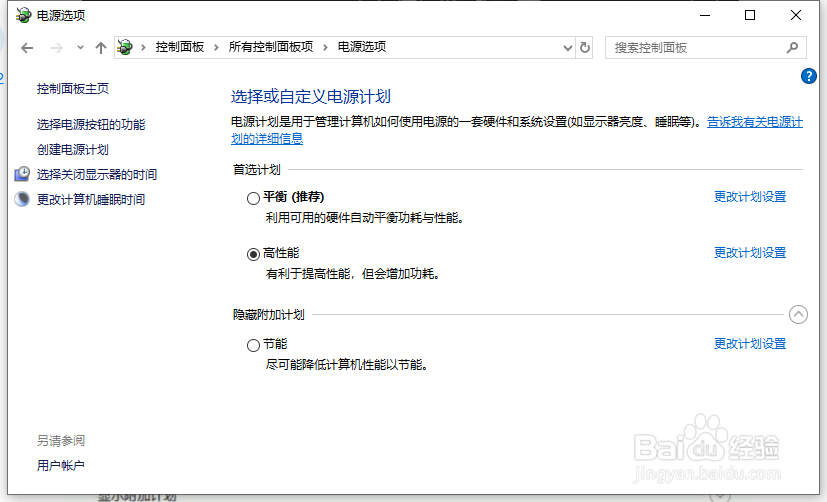Maximize the 电源选项 window
The height and width of the screenshot is (502, 827).
point(749,15)
